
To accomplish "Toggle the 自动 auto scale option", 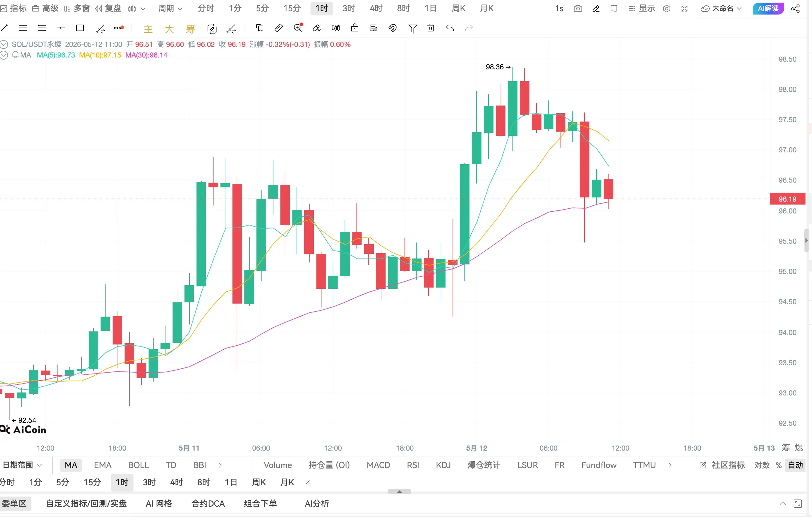I will [x=795, y=465].
